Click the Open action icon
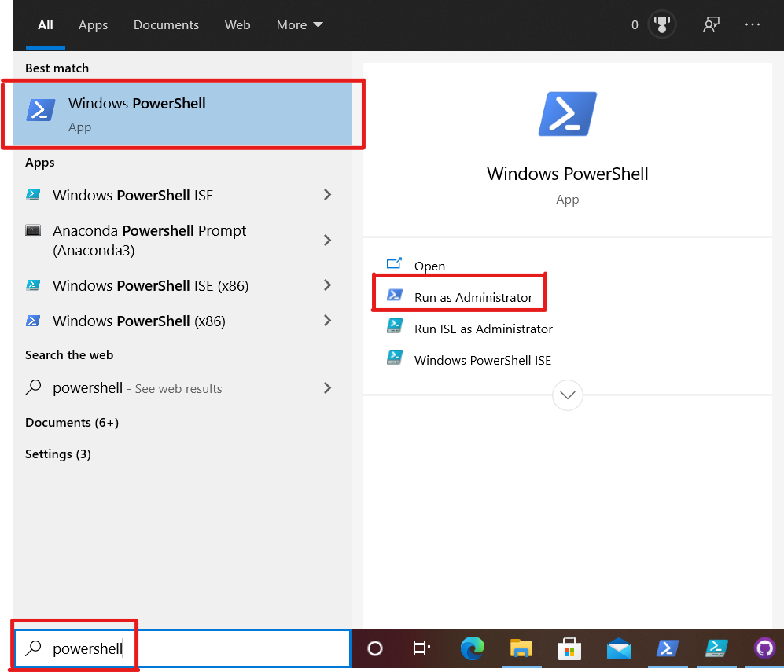This screenshot has width=784, height=672. click(x=394, y=263)
